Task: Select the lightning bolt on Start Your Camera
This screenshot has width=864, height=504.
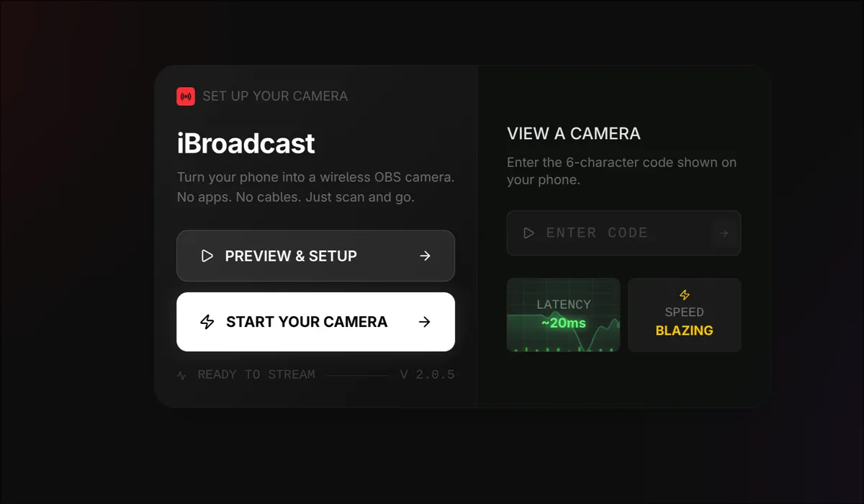Action: pos(207,322)
